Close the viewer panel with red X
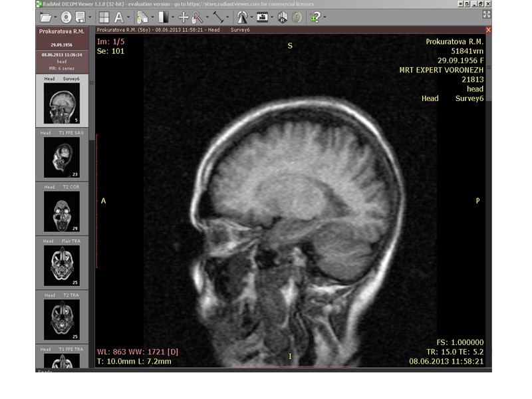The width and height of the screenshot is (532, 399). 488,30
